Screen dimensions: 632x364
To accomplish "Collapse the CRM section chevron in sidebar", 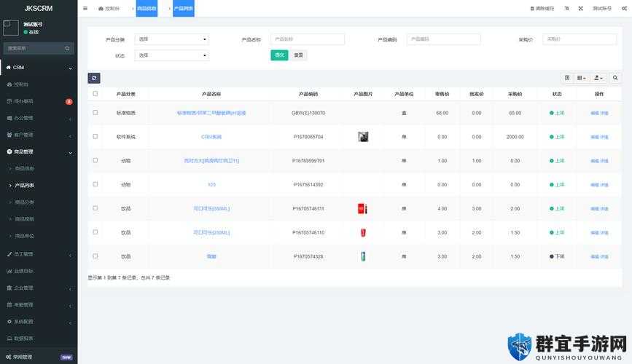I will (71, 68).
